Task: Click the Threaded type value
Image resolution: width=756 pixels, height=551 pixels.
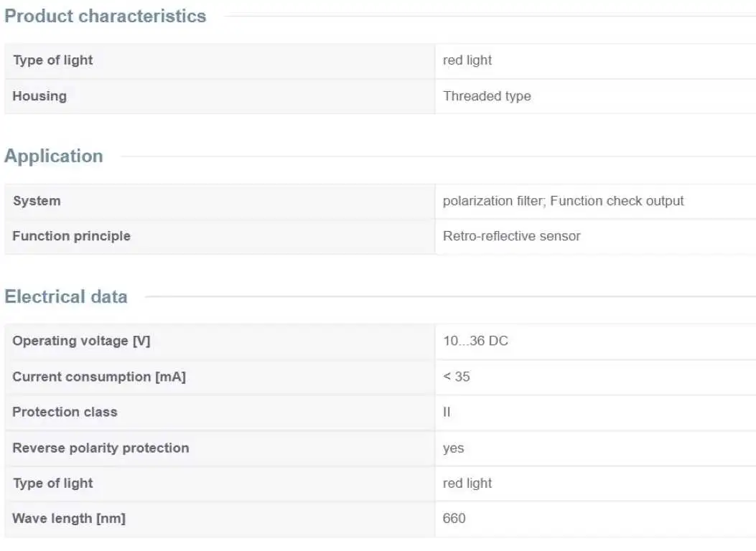Action: tap(487, 96)
